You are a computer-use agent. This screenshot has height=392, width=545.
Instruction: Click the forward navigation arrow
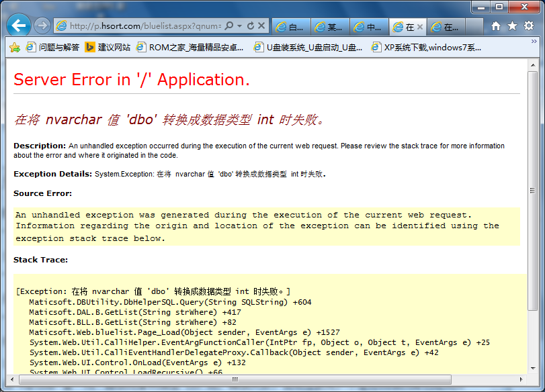(x=42, y=26)
